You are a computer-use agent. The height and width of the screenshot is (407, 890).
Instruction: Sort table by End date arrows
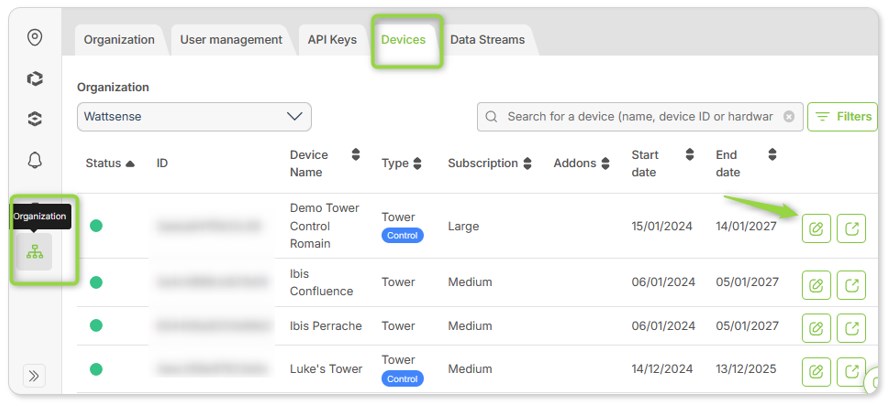tap(772, 154)
